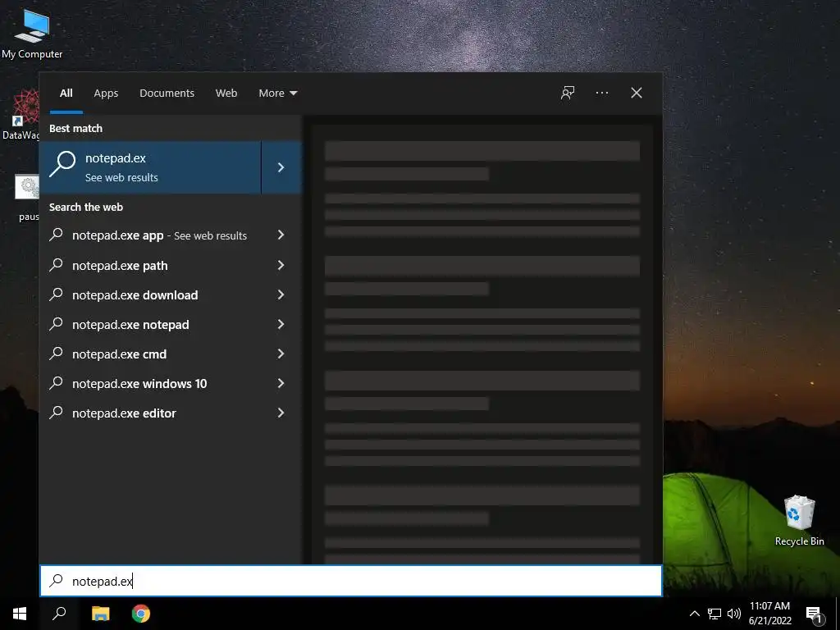Open the notification center icon

click(815, 614)
